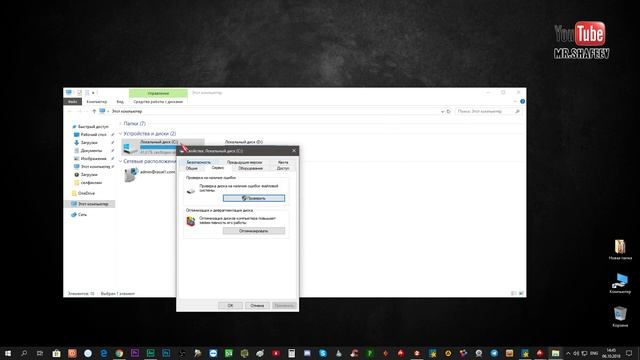
Task: Open the Предыдущие версии tab
Action: pyautogui.click(x=244, y=162)
